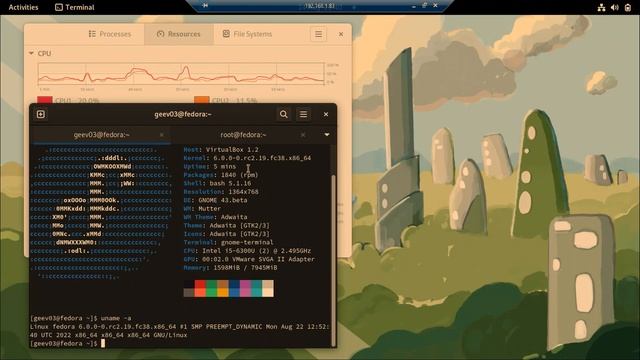
Task: Open the Activities overview
Action: coord(23,7)
